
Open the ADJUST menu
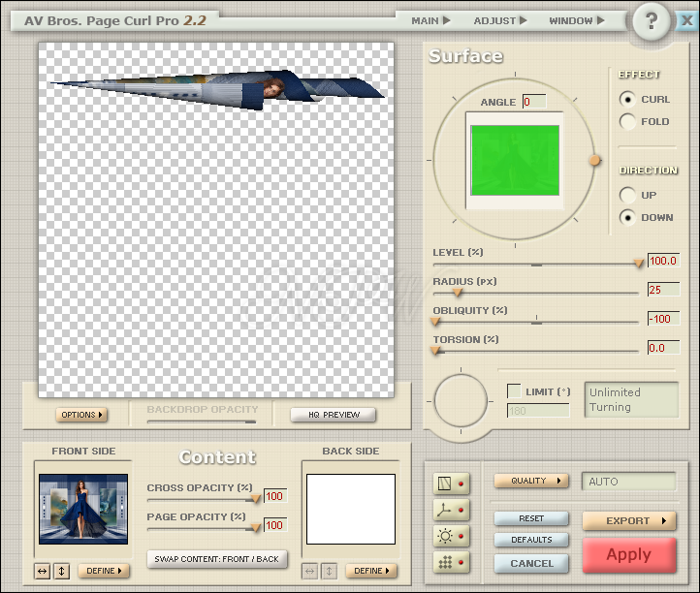(500, 20)
